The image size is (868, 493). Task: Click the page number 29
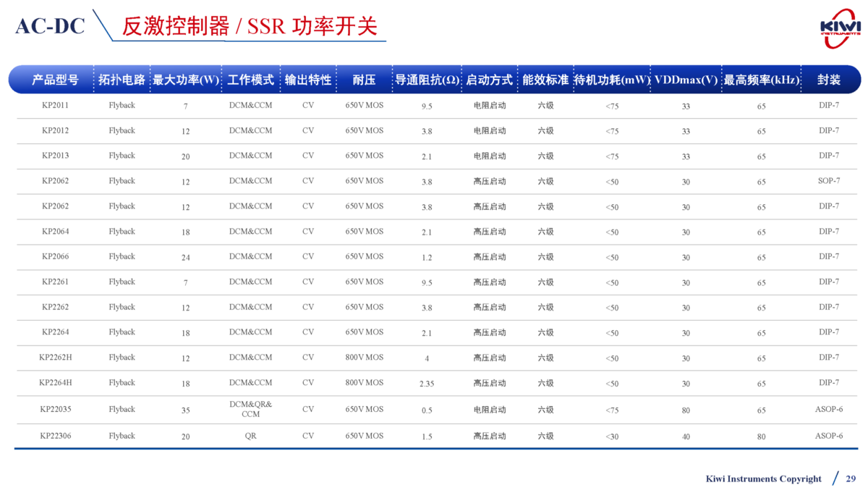pyautogui.click(x=851, y=479)
